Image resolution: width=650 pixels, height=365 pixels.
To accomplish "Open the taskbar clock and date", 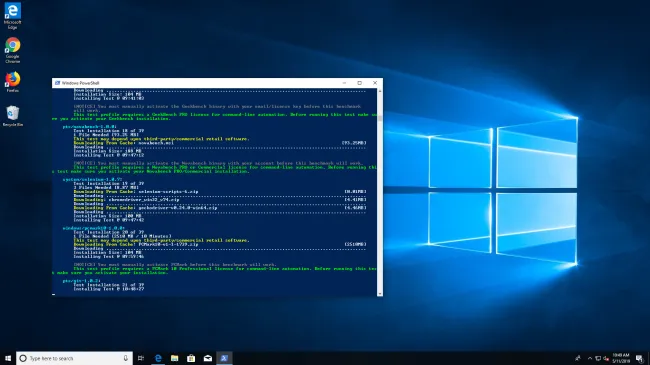I will click(621, 358).
